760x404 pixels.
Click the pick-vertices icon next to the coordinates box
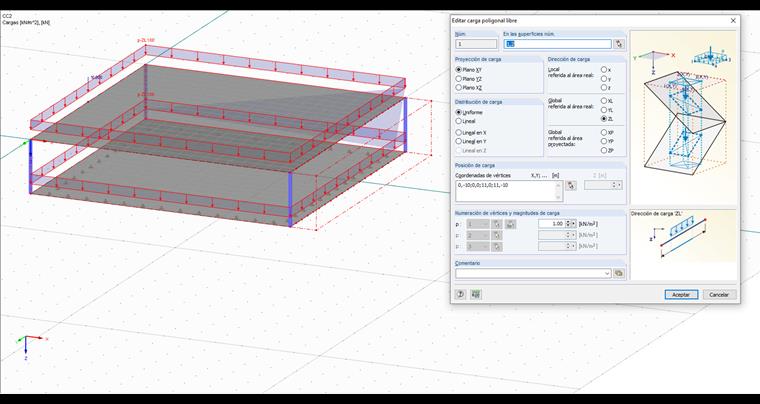pyautogui.click(x=571, y=185)
